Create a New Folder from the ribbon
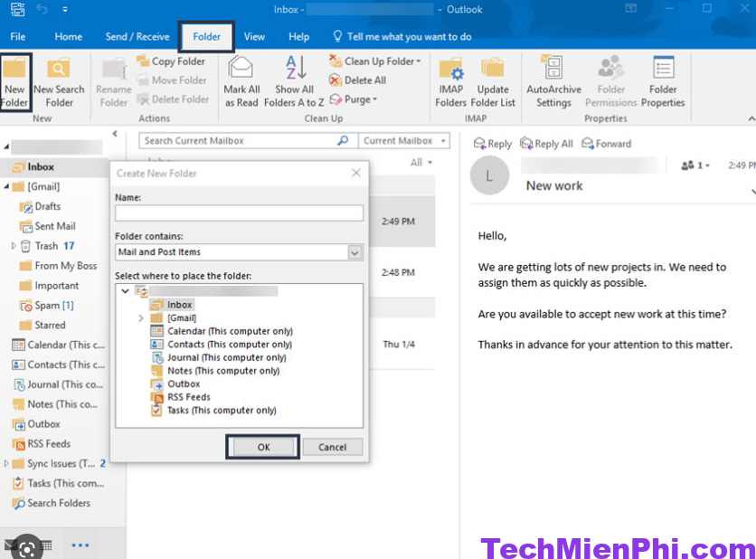 [16, 80]
